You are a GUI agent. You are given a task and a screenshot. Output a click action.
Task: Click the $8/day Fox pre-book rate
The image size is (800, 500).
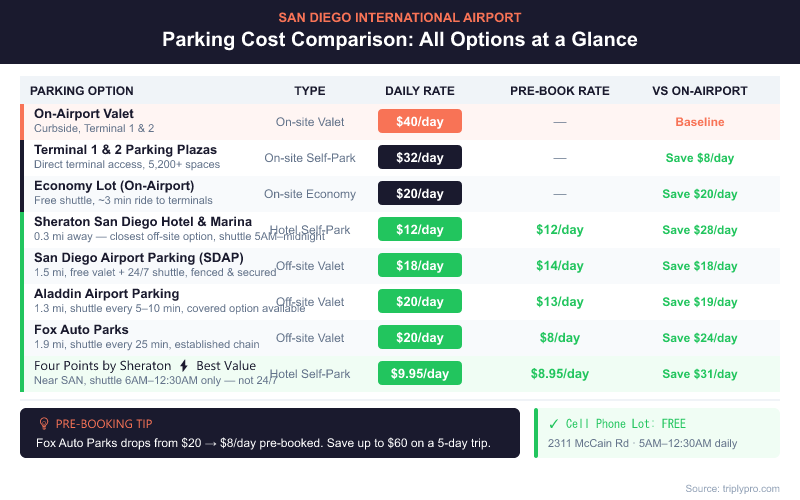coord(559,337)
